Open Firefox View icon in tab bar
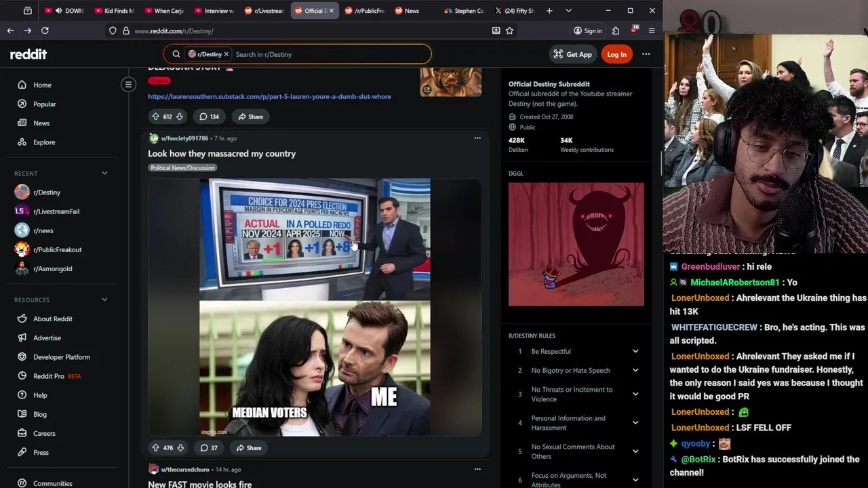 tap(28, 11)
